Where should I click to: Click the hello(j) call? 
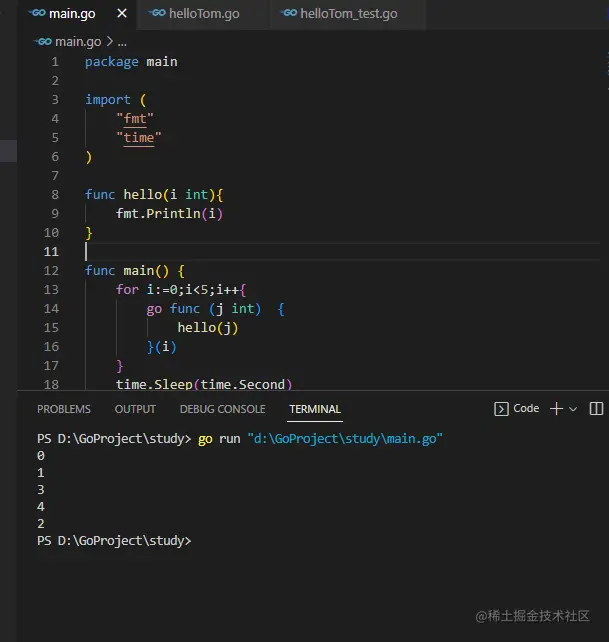(208, 328)
